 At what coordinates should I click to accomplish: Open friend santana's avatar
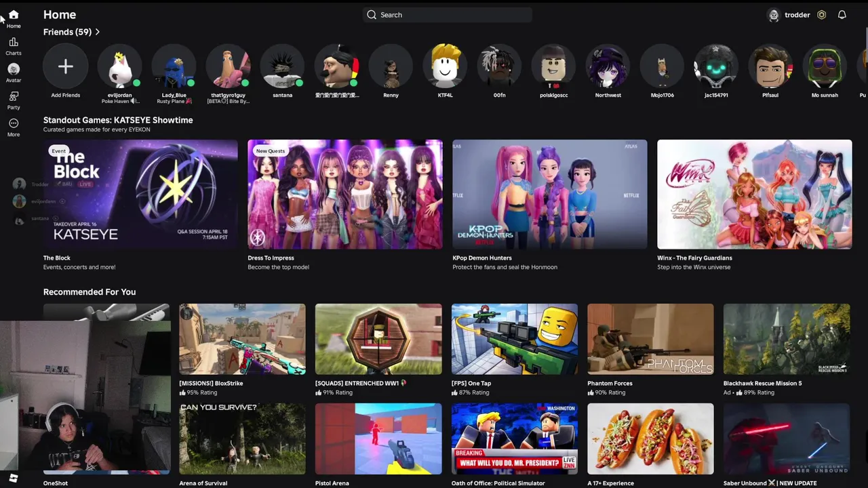[283, 66]
